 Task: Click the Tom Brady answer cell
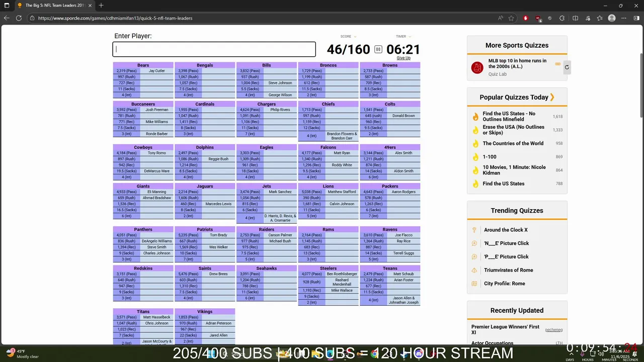tap(218, 235)
